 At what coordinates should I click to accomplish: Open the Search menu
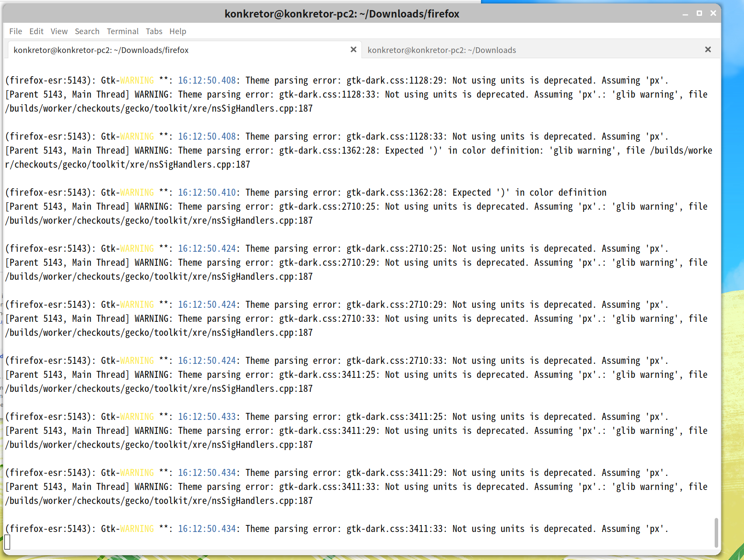click(x=87, y=32)
